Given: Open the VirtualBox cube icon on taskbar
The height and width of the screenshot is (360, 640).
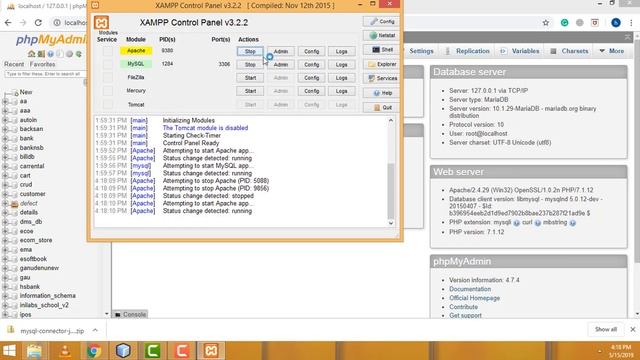Looking at the screenshot, I should 123,351.
